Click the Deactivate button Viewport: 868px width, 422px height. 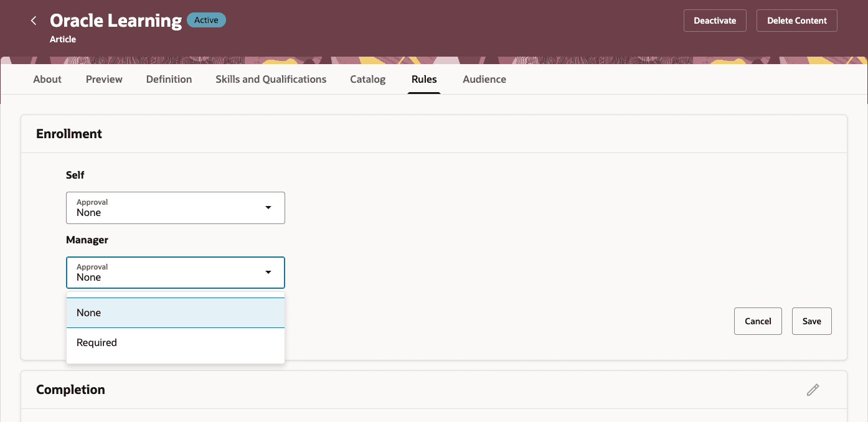[x=715, y=21]
